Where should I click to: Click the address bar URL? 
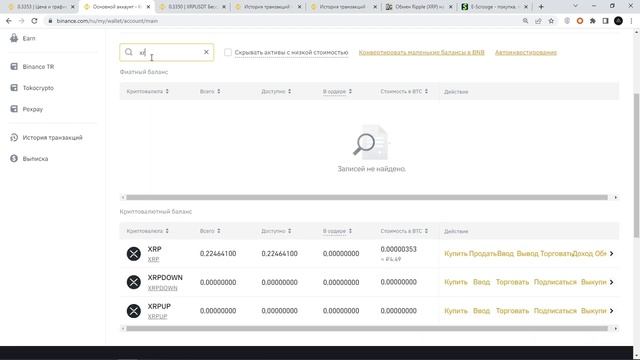pos(107,21)
